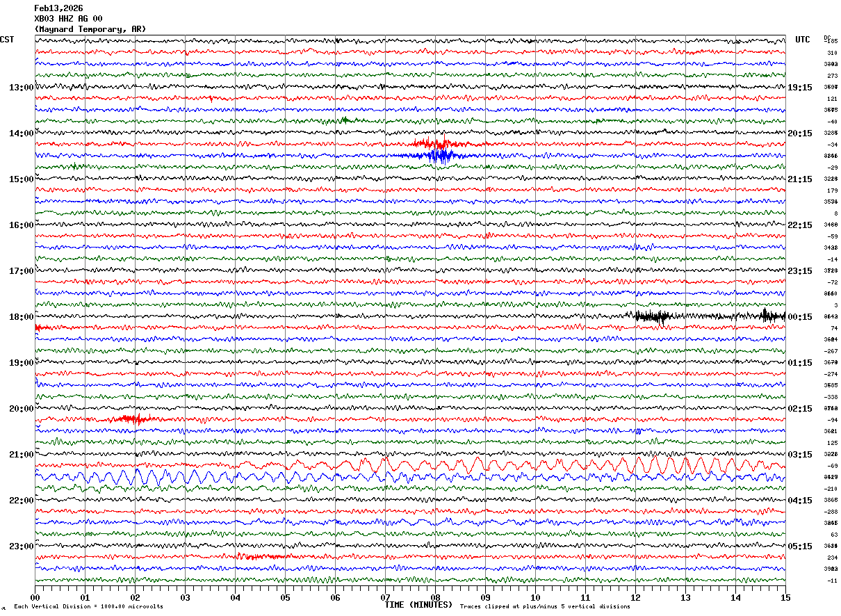The height and width of the screenshot is (616, 841).
Task: Click the vertical division microvolts scale note
Action: pos(88,606)
